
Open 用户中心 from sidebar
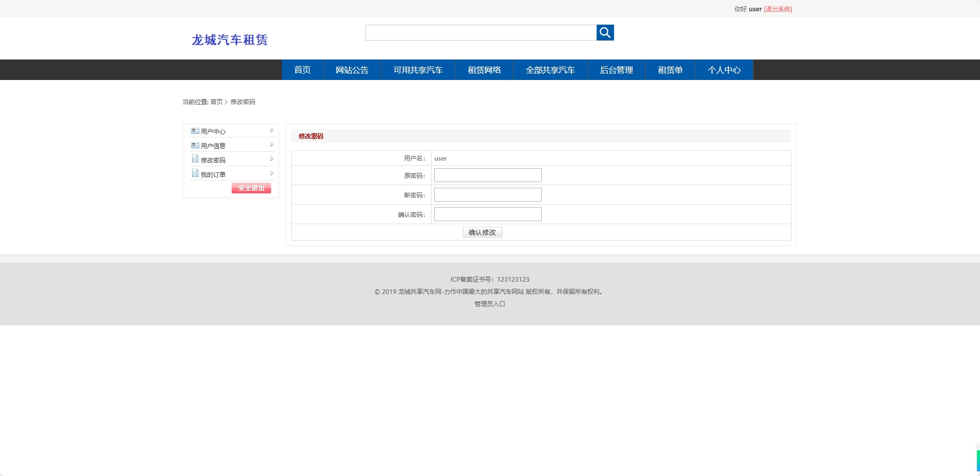213,131
